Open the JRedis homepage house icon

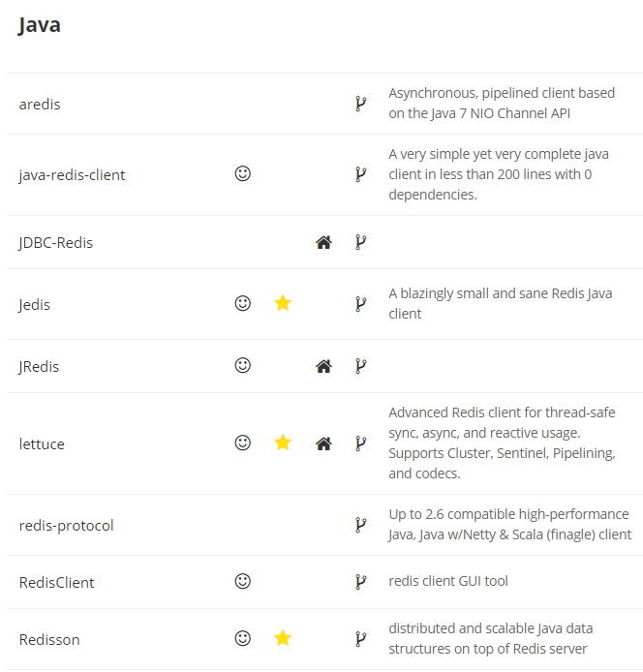tap(323, 366)
